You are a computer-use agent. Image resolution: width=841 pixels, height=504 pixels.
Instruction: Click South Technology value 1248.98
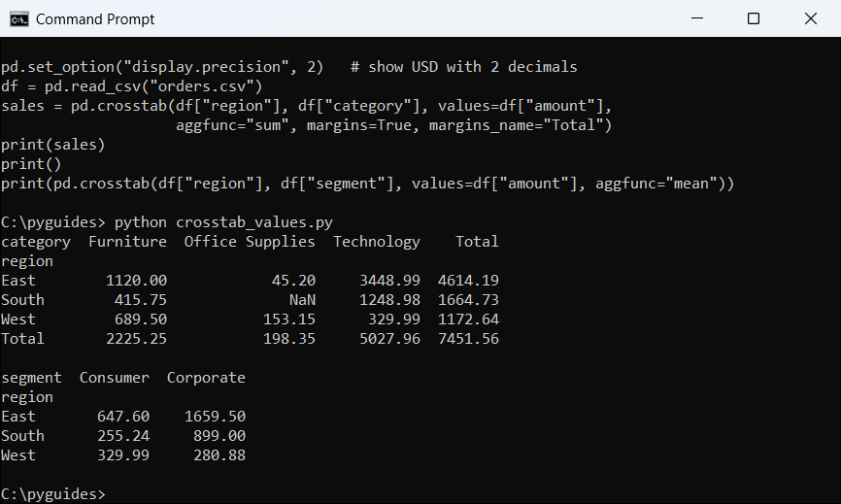click(x=389, y=300)
